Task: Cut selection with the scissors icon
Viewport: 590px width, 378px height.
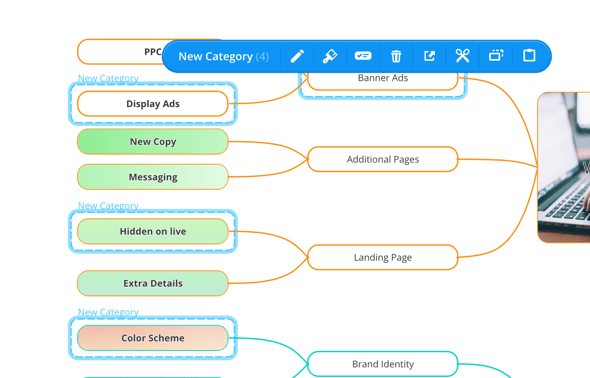Action: coord(462,56)
